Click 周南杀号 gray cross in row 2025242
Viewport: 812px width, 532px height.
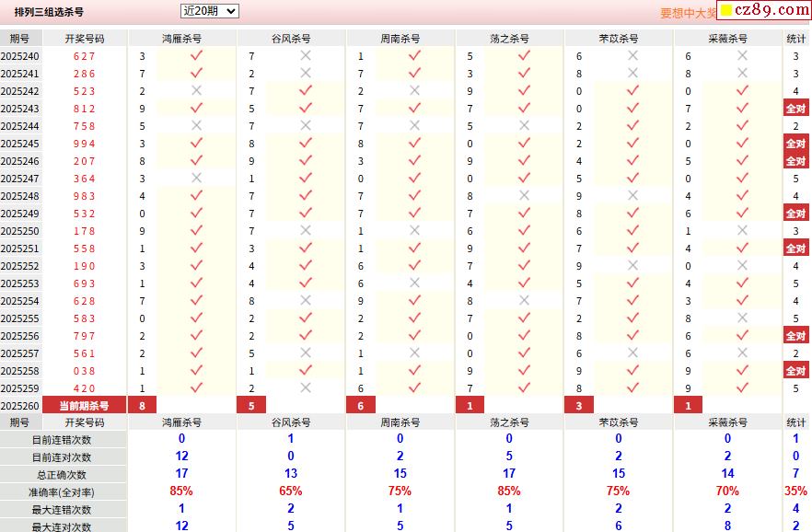[x=414, y=90]
